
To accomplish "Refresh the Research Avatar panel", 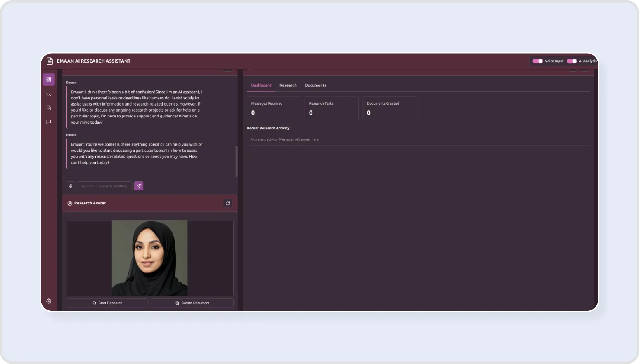I will [227, 203].
